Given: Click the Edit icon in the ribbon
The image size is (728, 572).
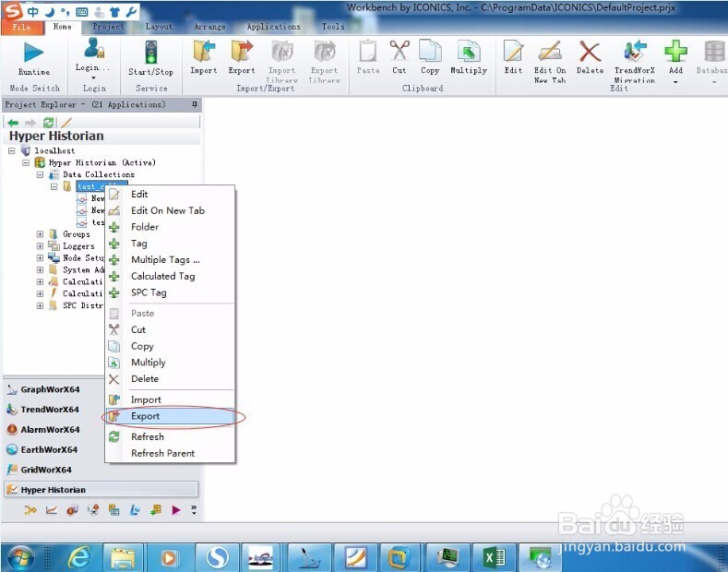Looking at the screenshot, I should pyautogui.click(x=514, y=51).
